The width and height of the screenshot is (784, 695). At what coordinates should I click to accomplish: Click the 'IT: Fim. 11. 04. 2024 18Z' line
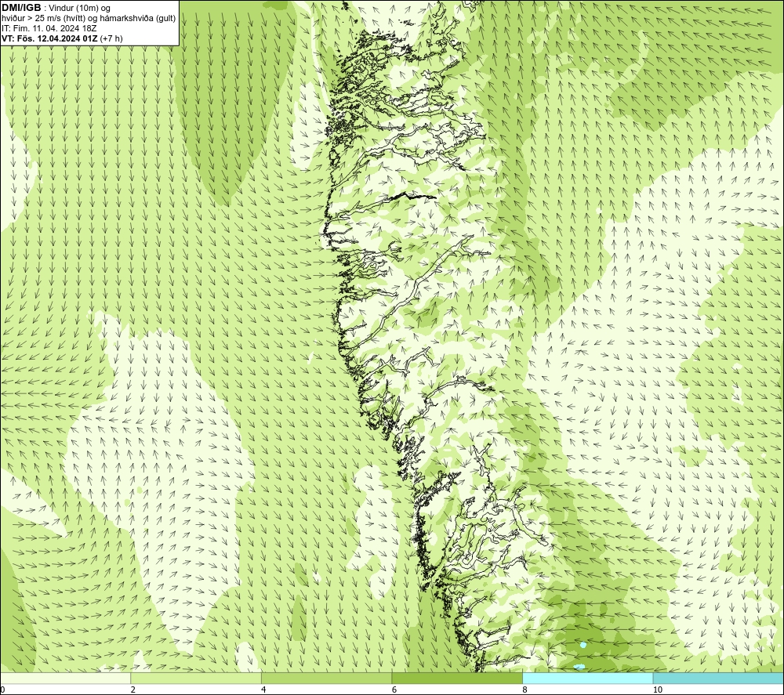click(49, 28)
